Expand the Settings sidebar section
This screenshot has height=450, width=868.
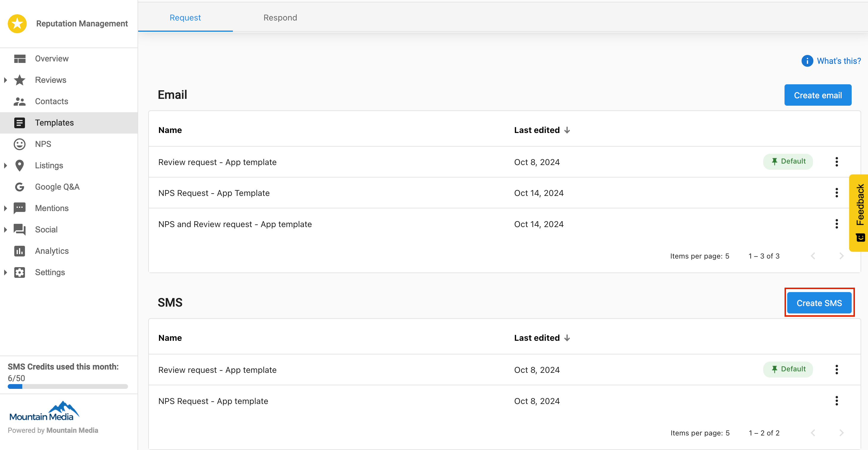coord(5,272)
